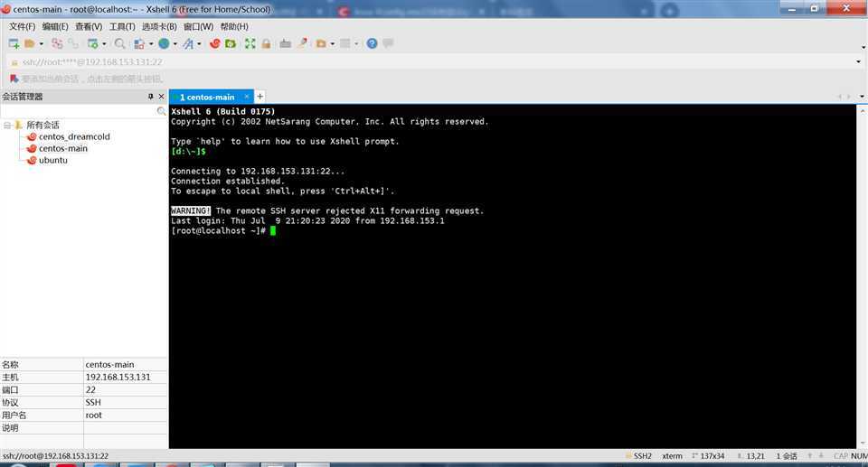
Task: Switch to the 1 centos-main tab
Action: 207,97
